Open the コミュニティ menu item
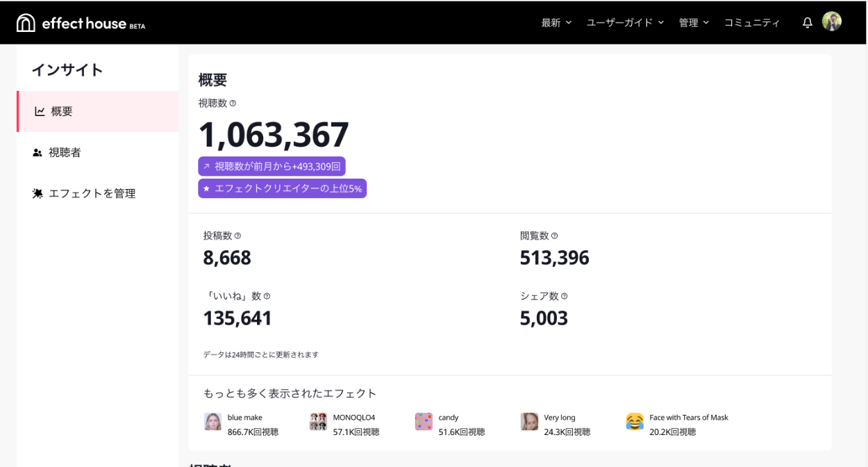Viewport: 868px width, 467px height. [x=752, y=23]
